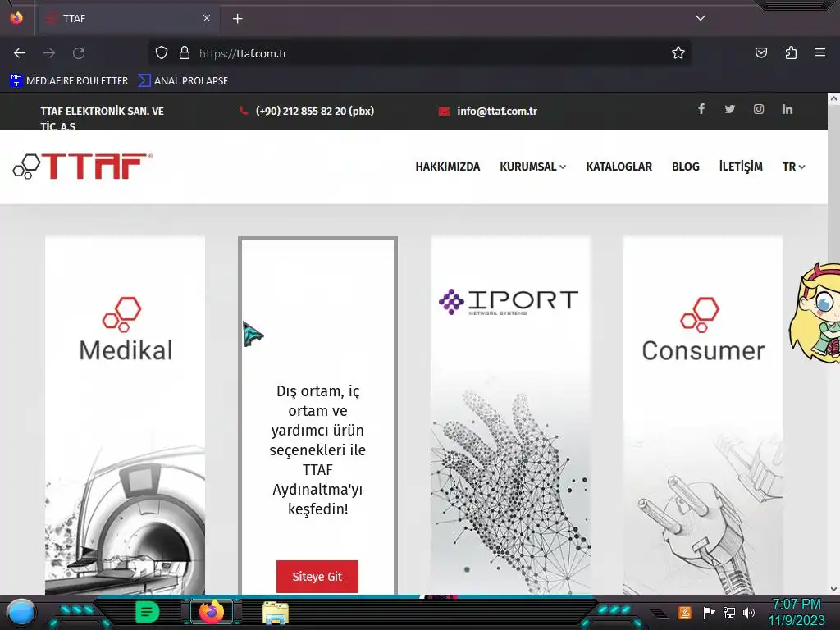The height and width of the screenshot is (630, 840).
Task: Call the (+90) 212 855 82 20 number
Action: pos(315,111)
